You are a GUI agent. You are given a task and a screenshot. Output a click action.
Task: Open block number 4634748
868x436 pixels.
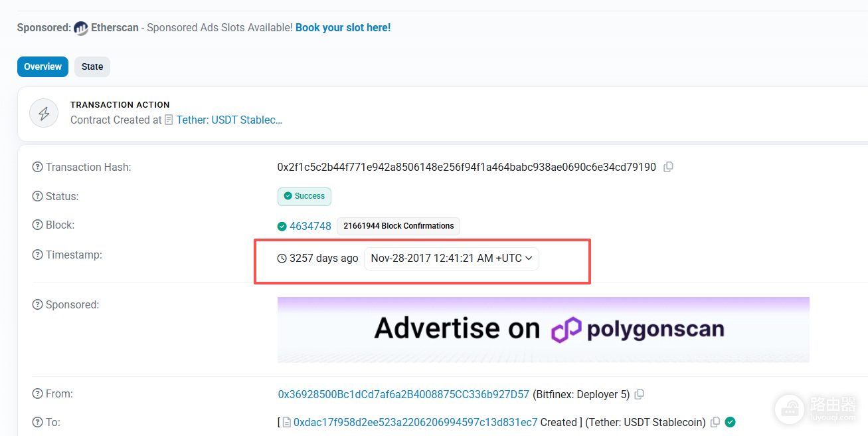pos(310,227)
